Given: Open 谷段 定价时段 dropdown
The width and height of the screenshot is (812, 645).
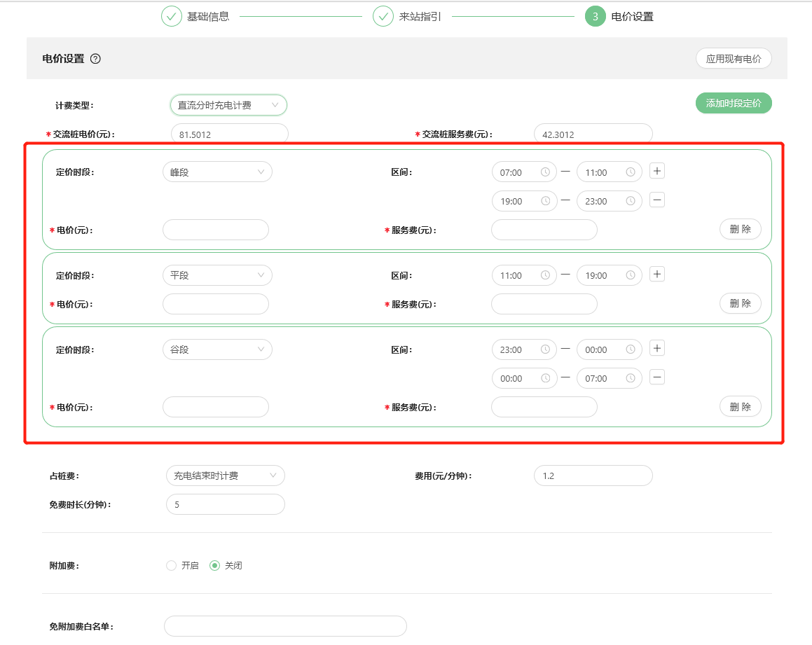Looking at the screenshot, I should point(217,349).
